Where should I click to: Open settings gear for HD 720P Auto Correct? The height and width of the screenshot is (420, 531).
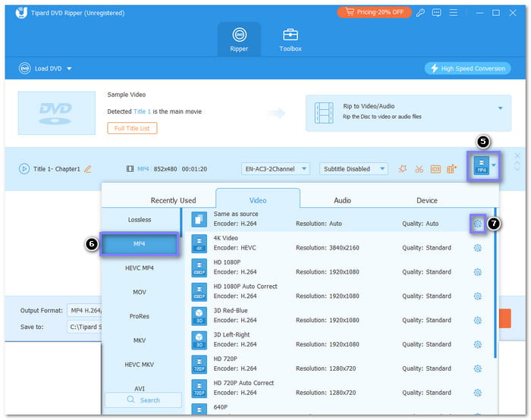tap(477, 393)
